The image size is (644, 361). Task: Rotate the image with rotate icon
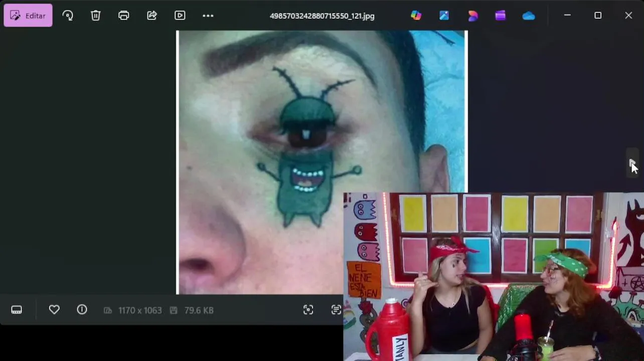click(68, 16)
